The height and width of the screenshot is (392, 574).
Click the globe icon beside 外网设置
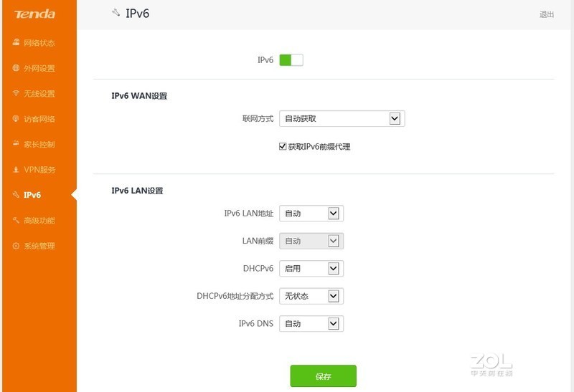coord(16,68)
